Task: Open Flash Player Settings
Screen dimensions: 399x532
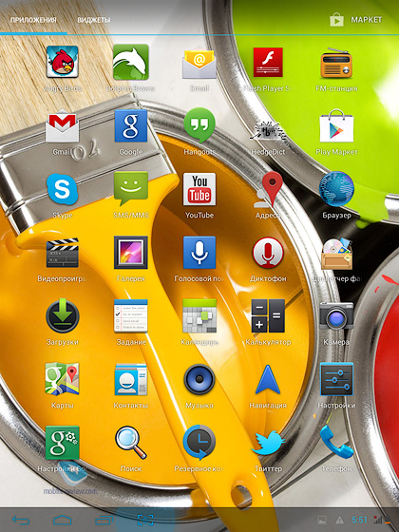Action: pos(268,63)
